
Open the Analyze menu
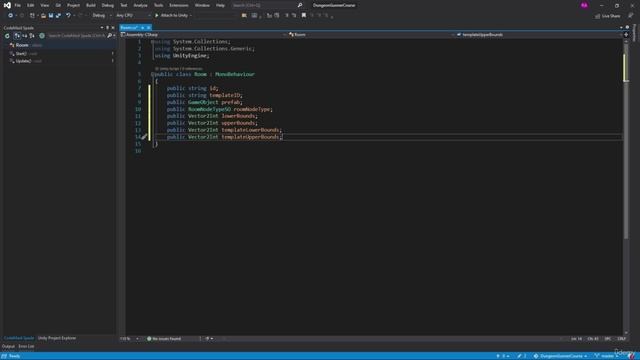click(x=140, y=5)
